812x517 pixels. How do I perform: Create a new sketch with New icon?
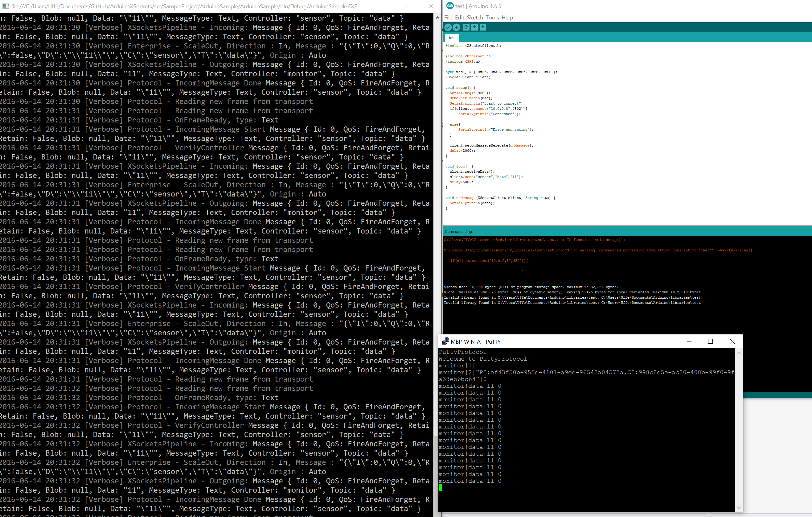point(466,27)
